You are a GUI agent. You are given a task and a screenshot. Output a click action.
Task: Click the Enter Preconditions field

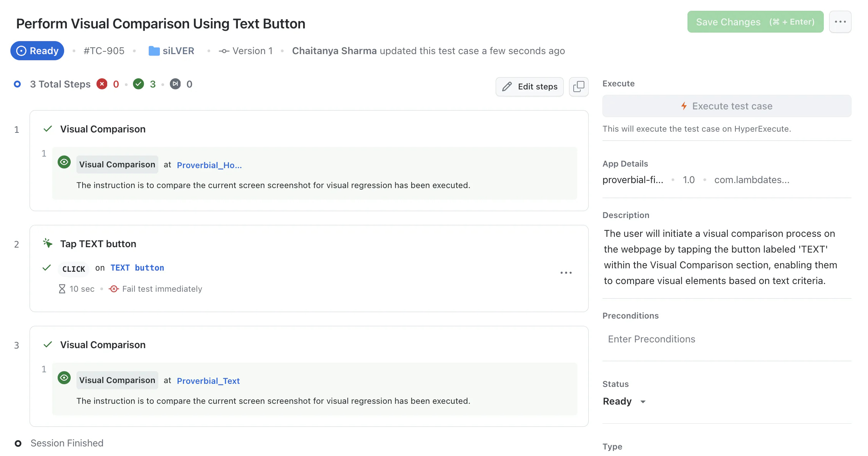click(726, 339)
